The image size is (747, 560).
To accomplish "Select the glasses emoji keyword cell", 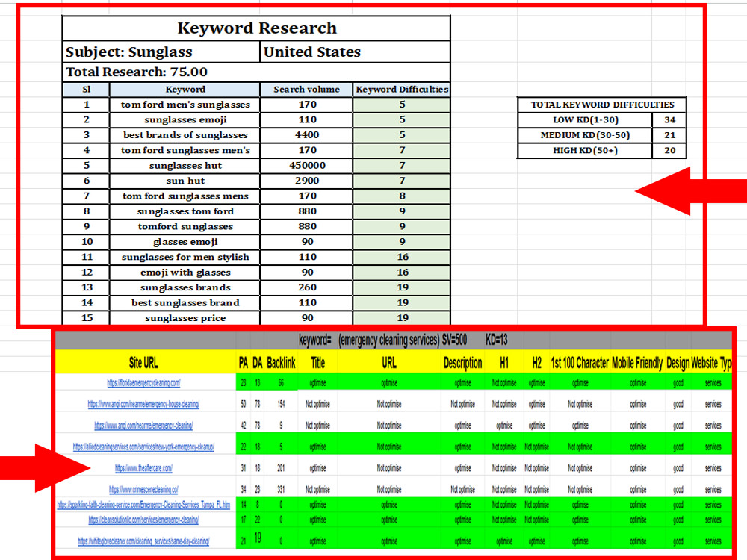I will 185,242.
